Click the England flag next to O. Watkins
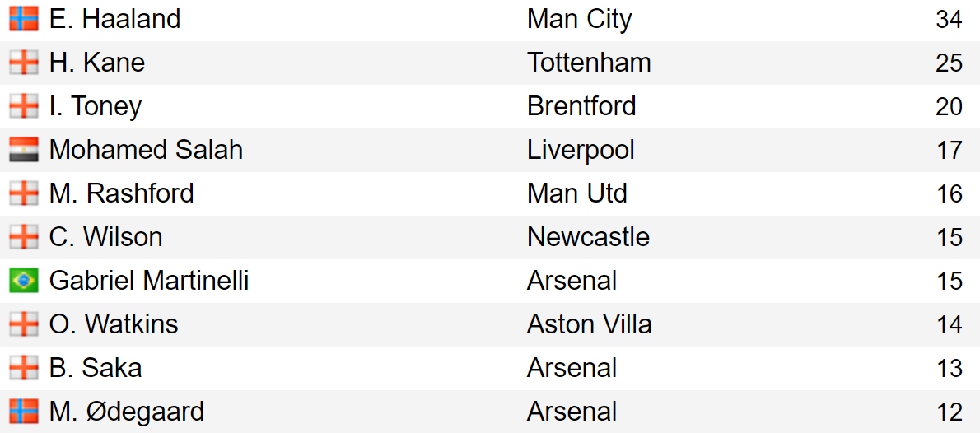The image size is (980, 433). pyautogui.click(x=24, y=324)
